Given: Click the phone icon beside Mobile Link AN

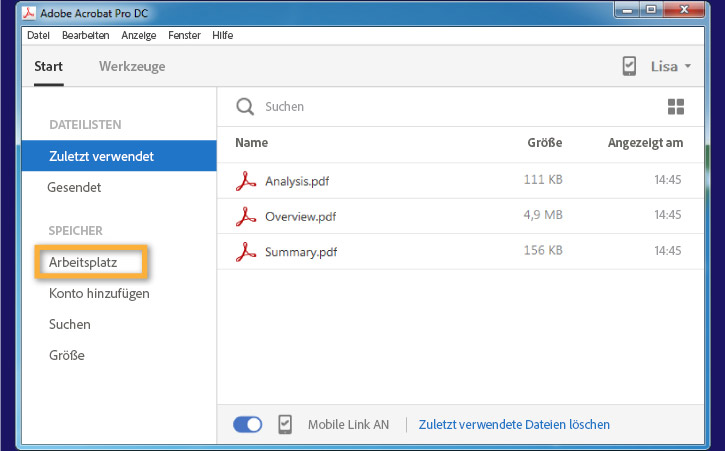Looking at the screenshot, I should click(x=285, y=424).
